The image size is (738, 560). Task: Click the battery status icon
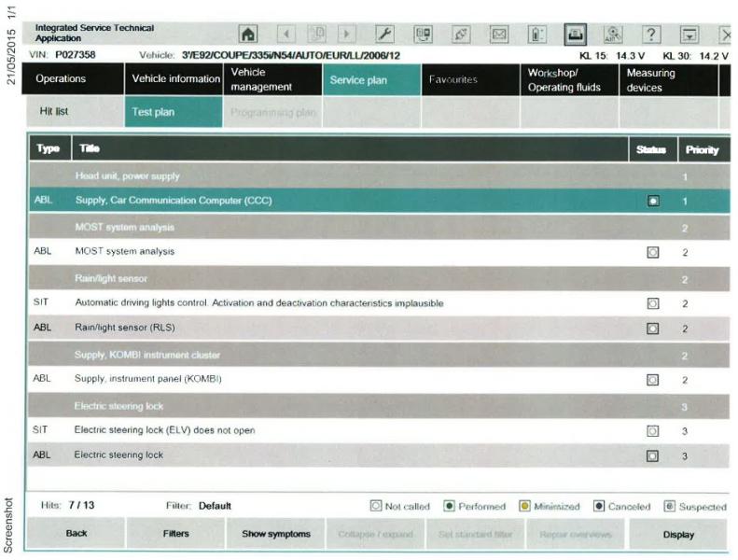(538, 35)
